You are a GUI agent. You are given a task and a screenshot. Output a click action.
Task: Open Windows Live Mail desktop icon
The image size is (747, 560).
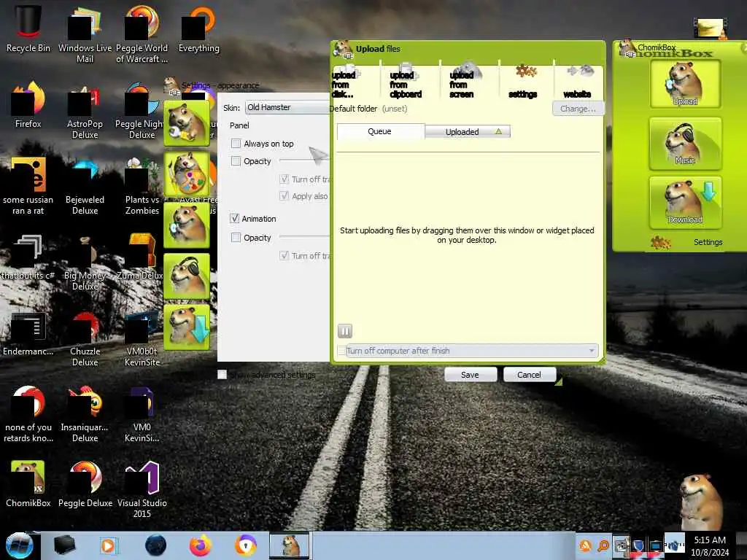pyautogui.click(x=85, y=35)
